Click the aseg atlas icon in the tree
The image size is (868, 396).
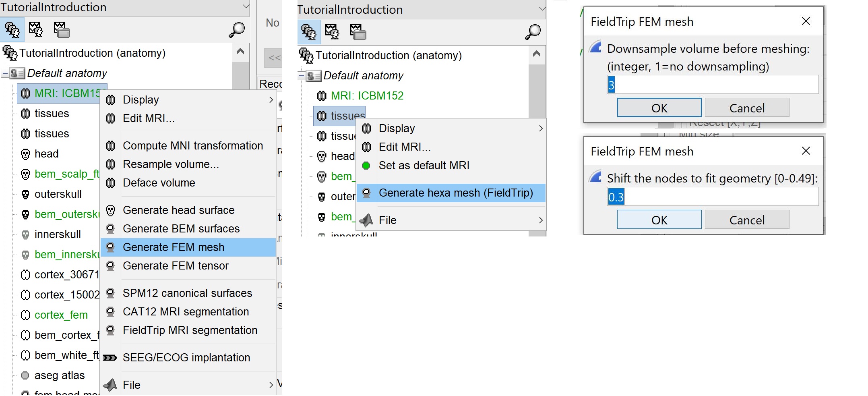point(25,375)
